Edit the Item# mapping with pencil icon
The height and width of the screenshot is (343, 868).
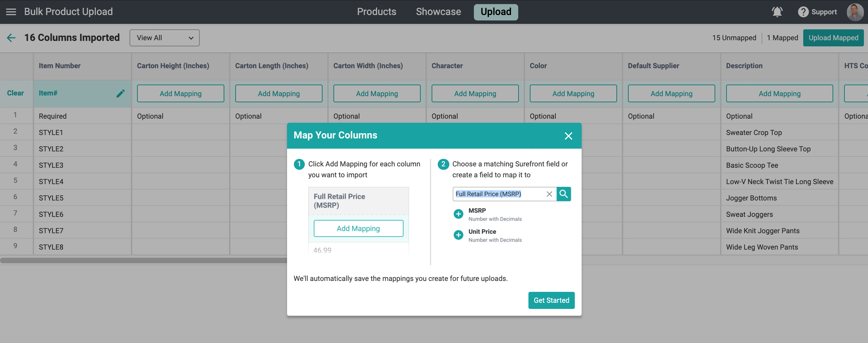pos(120,93)
